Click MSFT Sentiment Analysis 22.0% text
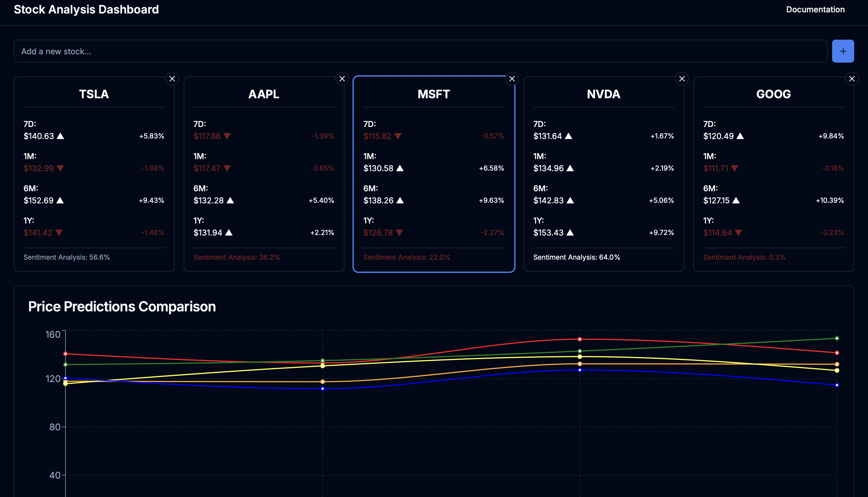 [x=406, y=257]
